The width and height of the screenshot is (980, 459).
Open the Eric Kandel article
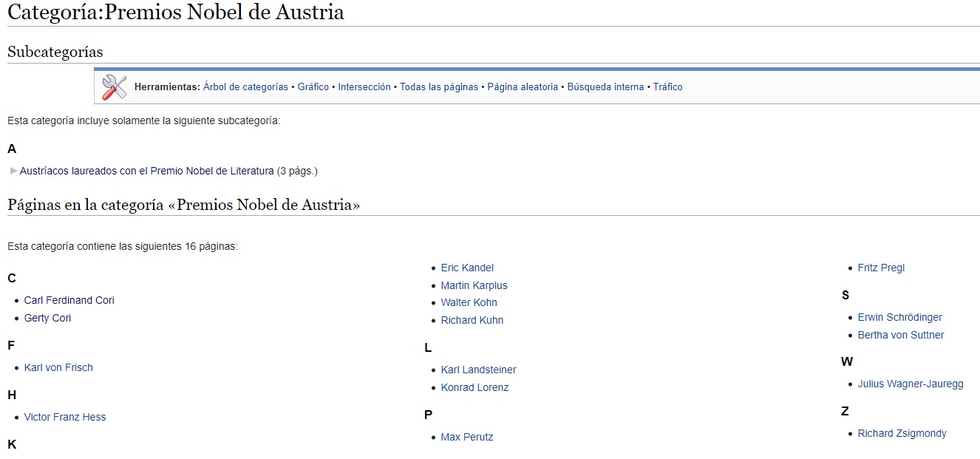pyautogui.click(x=467, y=268)
